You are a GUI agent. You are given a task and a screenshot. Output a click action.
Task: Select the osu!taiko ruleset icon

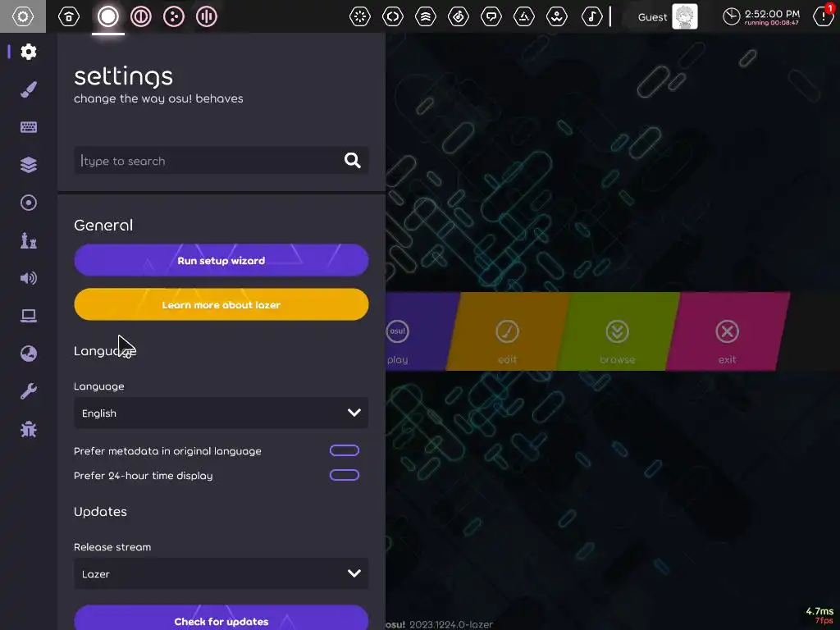coord(141,16)
